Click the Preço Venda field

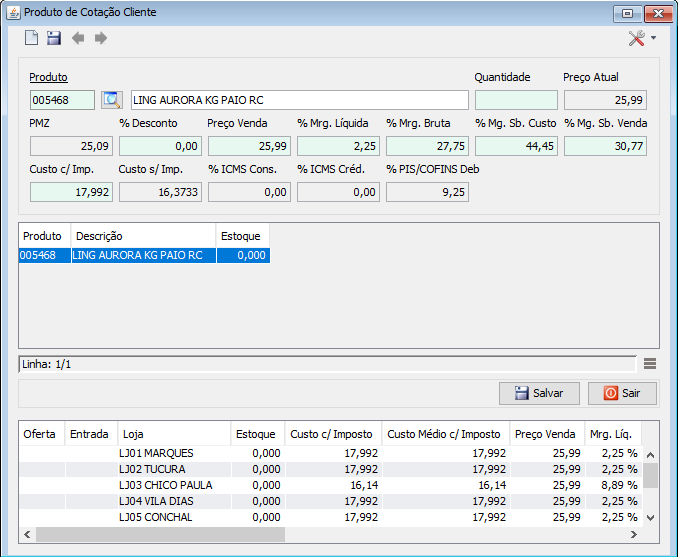248,146
